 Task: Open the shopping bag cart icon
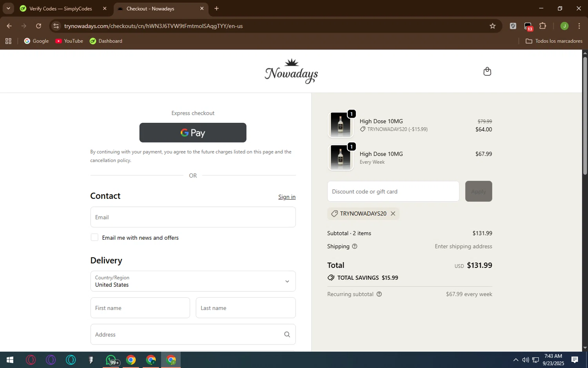click(487, 71)
